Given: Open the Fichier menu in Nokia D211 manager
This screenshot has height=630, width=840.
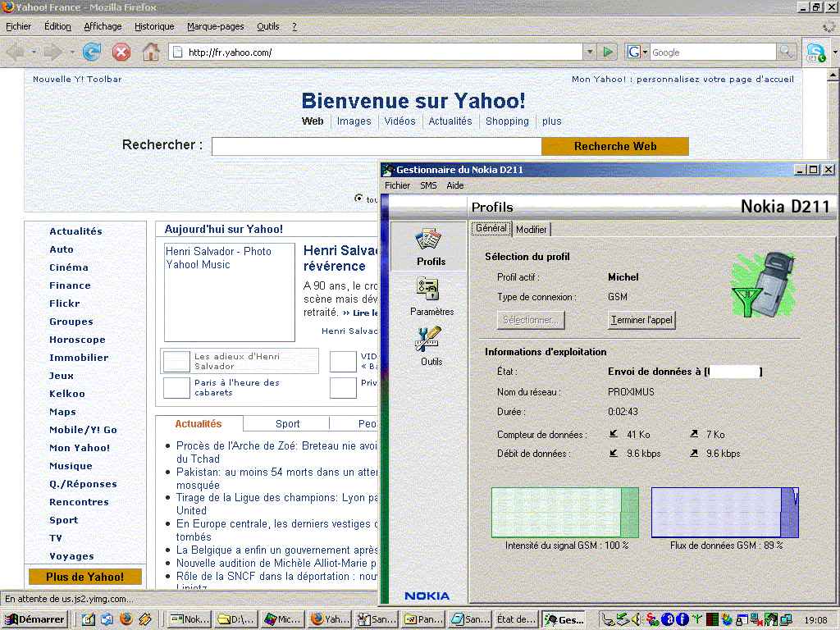Looking at the screenshot, I should (x=398, y=185).
